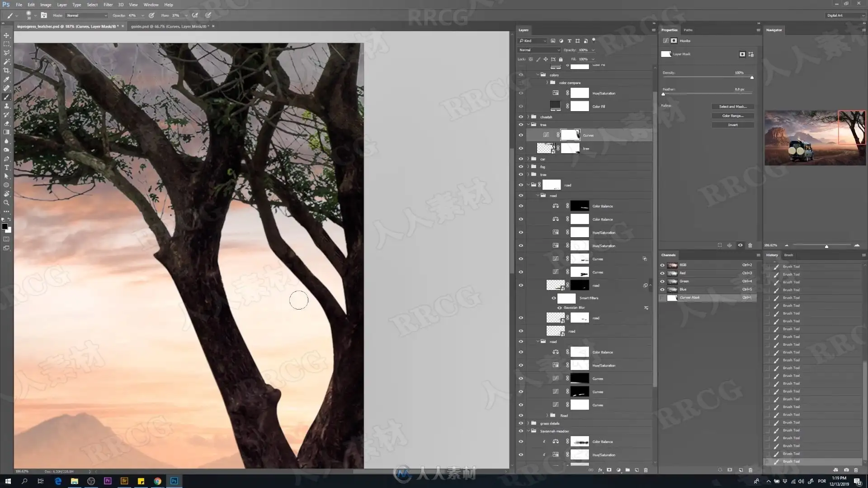The image size is (868, 488).
Task: Hide the cheetah group layer
Action: coord(521,117)
